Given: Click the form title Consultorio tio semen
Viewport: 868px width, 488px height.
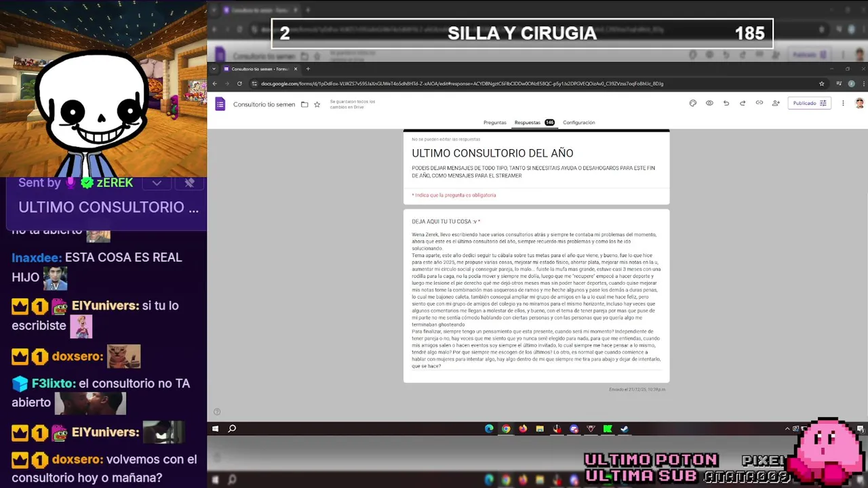Looking at the screenshot, I should pyautogui.click(x=264, y=104).
